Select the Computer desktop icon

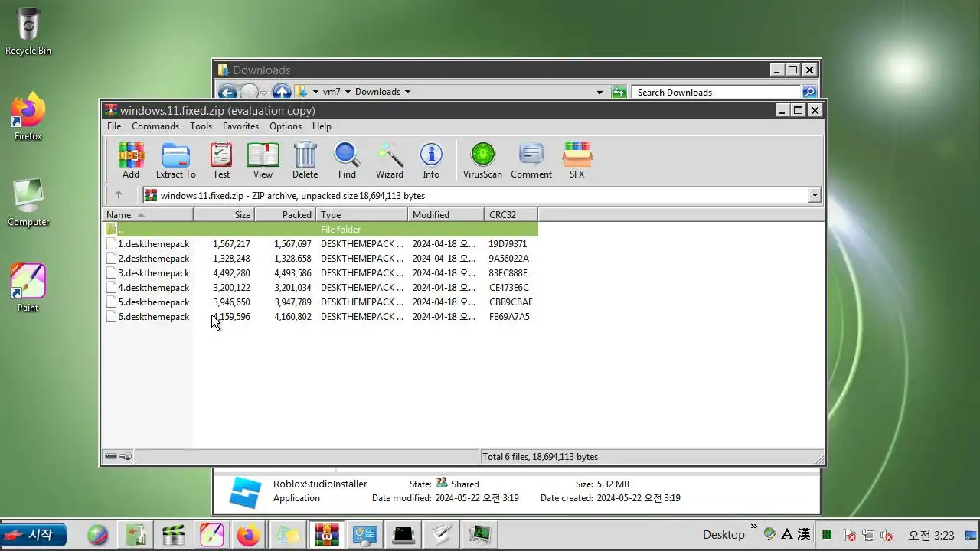pyautogui.click(x=28, y=203)
